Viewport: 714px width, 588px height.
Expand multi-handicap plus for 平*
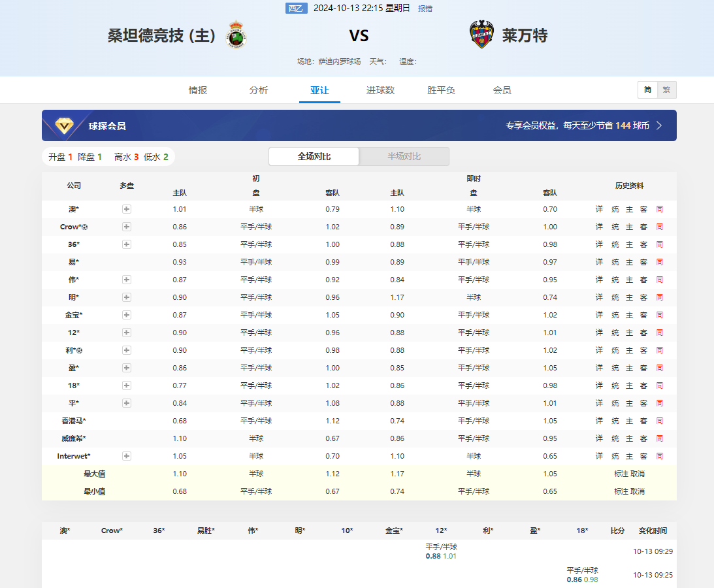(127, 403)
